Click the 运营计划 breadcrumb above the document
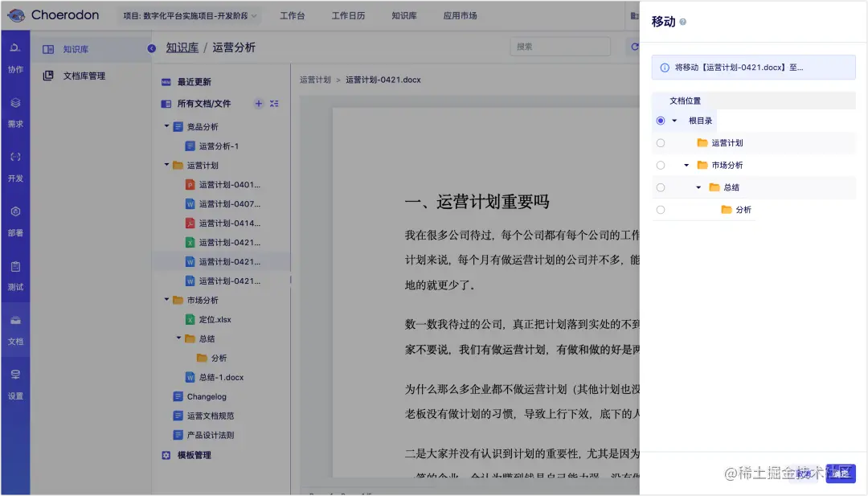This screenshot has width=868, height=496. coord(315,80)
